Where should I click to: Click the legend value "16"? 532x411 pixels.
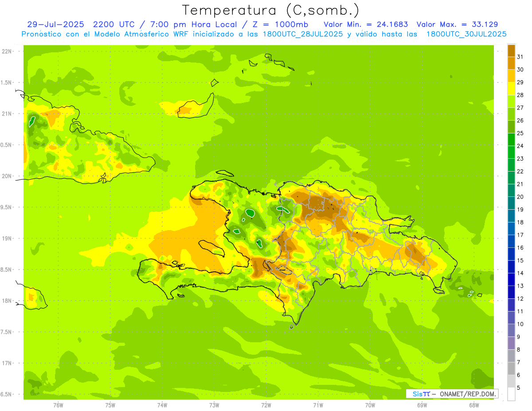coord(520,248)
